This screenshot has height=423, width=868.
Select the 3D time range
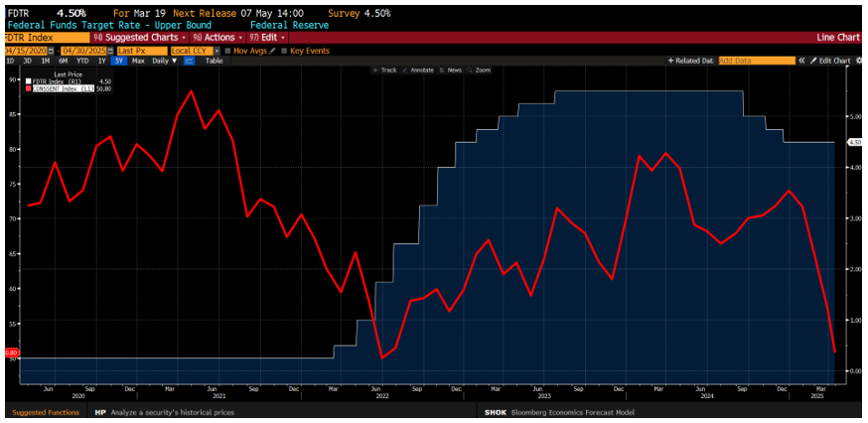coord(27,61)
